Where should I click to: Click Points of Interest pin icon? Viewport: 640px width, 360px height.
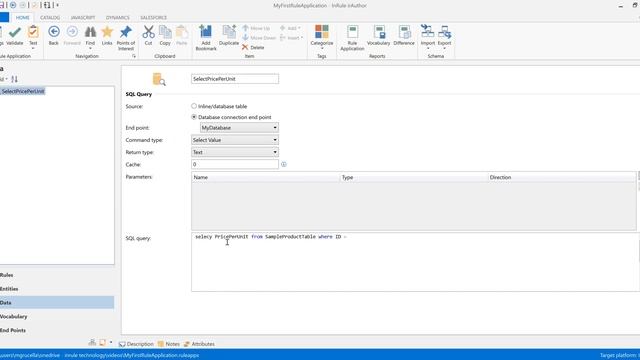pyautogui.click(x=126, y=32)
